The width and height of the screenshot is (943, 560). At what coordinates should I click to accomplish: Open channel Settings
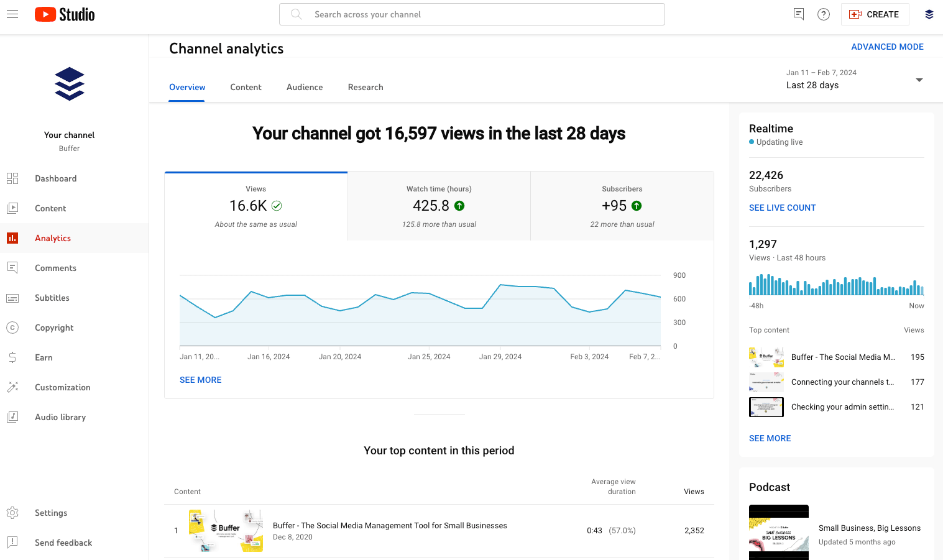pyautogui.click(x=50, y=513)
